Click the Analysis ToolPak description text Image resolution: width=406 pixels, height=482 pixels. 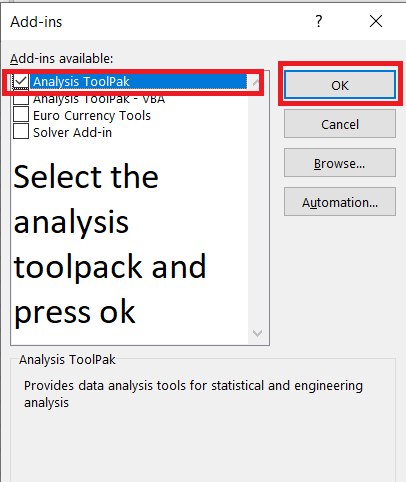tap(193, 394)
